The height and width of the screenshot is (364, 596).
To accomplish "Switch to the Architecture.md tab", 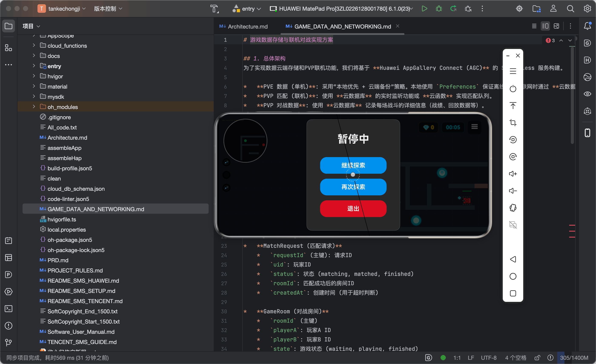I will click(244, 26).
